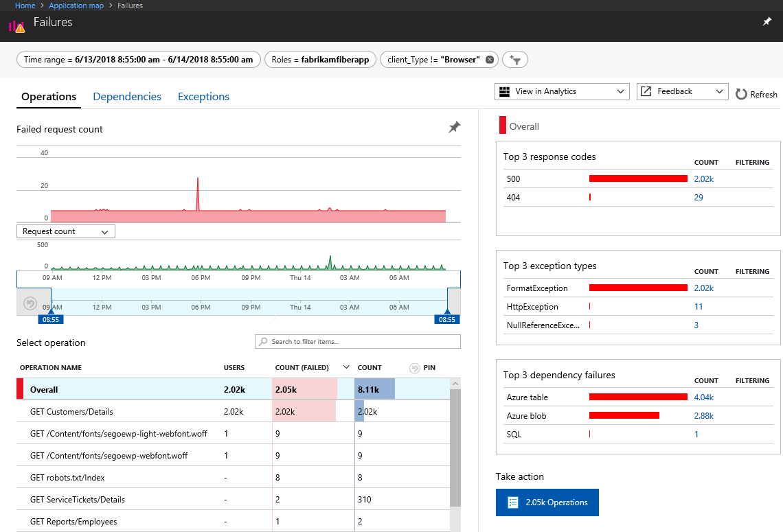Viewport: 783px width, 532px height.
Task: Click the Refresh icon
Action: coord(741,95)
